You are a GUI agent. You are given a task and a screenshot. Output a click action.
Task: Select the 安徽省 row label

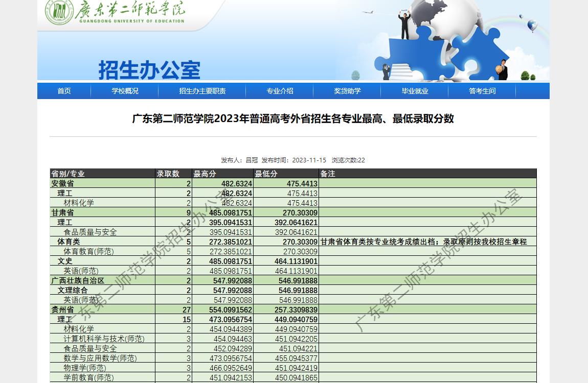(x=62, y=183)
